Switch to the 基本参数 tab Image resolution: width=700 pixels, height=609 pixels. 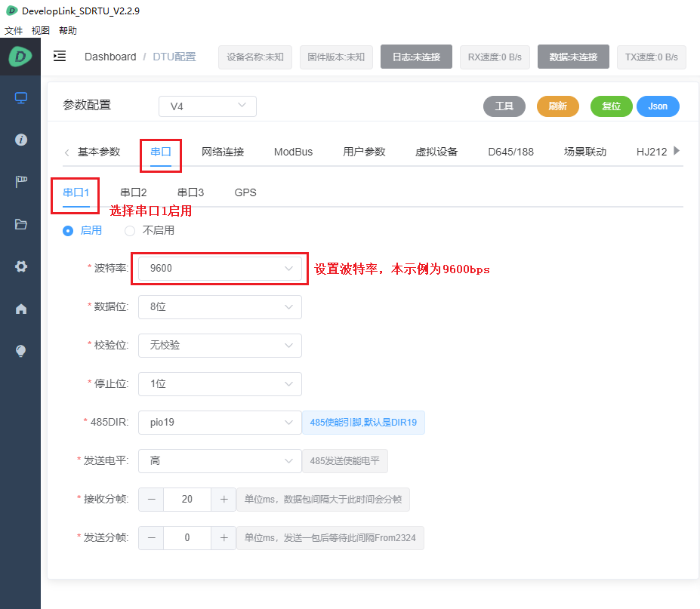point(99,152)
